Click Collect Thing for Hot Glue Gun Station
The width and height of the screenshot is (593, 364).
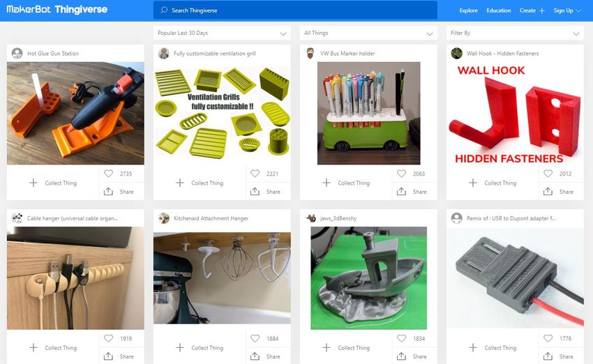(53, 183)
